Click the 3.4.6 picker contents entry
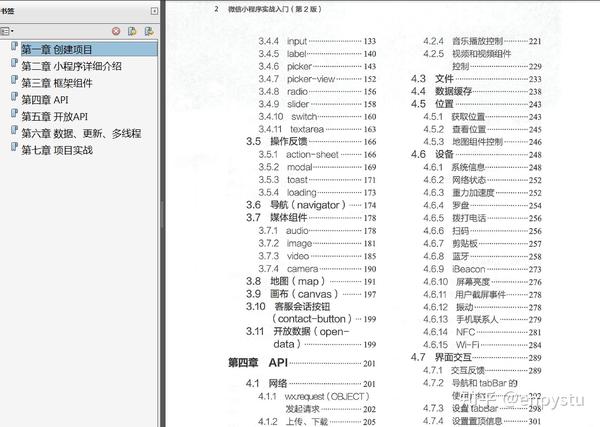 (x=317, y=66)
